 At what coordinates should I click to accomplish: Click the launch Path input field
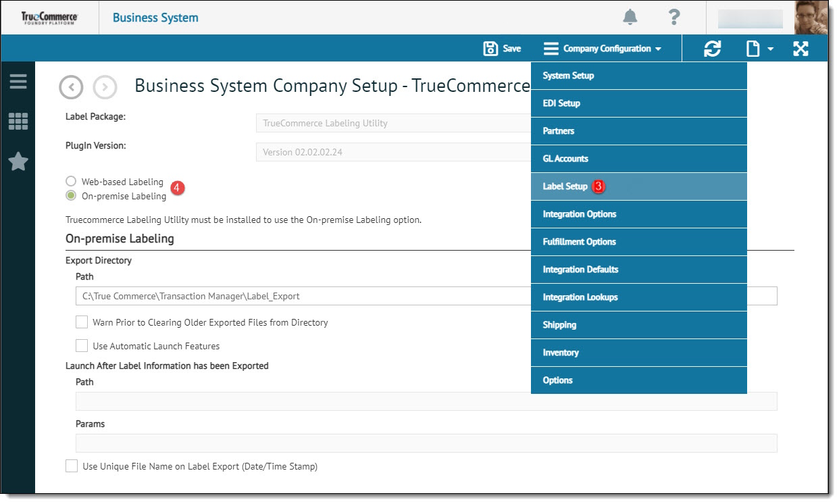click(x=426, y=401)
